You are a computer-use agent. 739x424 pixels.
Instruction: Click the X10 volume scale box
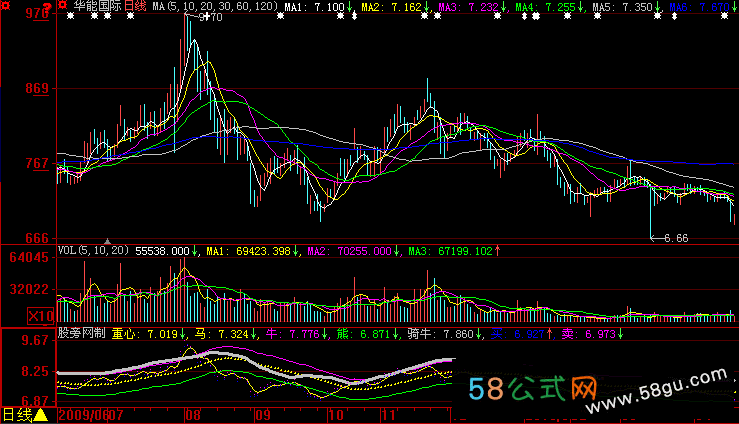pos(41,316)
